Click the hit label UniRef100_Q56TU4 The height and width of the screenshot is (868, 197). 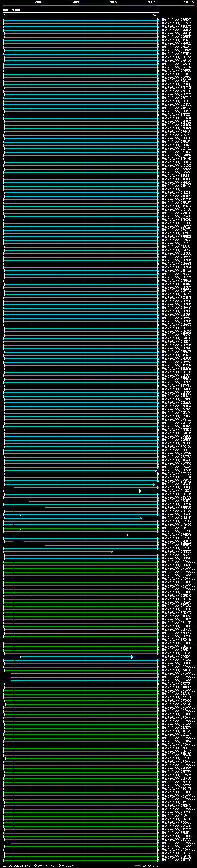pyautogui.click(x=177, y=67)
